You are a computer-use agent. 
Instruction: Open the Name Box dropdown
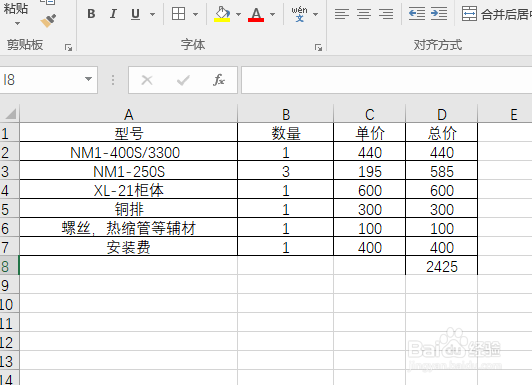click(89, 79)
